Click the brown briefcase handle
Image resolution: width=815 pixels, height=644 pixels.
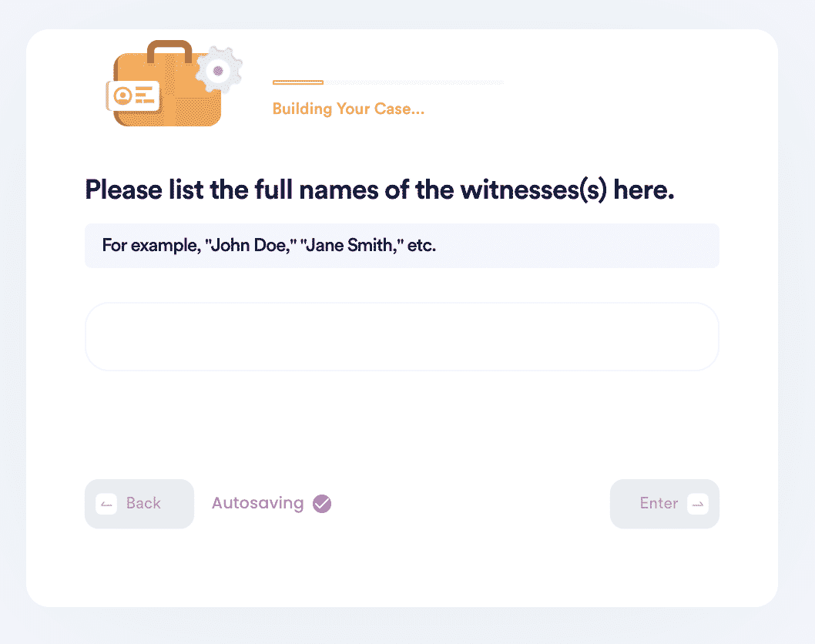tap(169, 52)
